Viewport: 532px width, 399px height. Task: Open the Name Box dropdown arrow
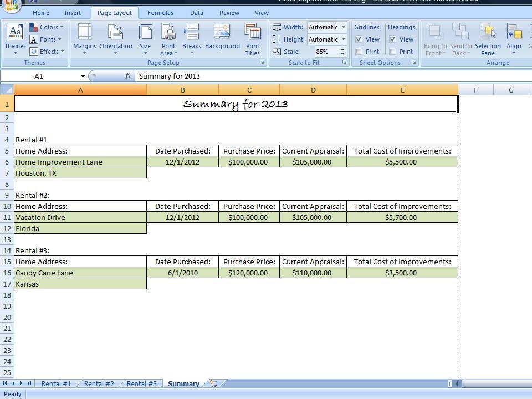(x=83, y=76)
